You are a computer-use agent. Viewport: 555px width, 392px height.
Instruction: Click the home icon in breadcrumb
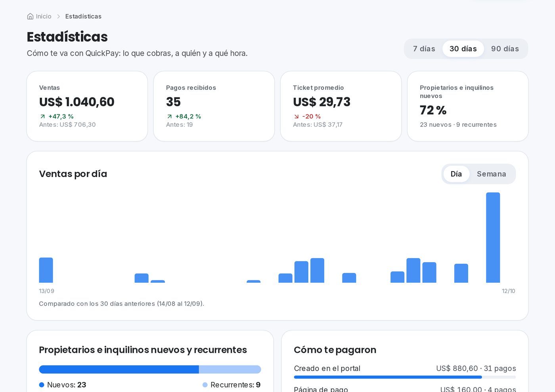tap(30, 16)
